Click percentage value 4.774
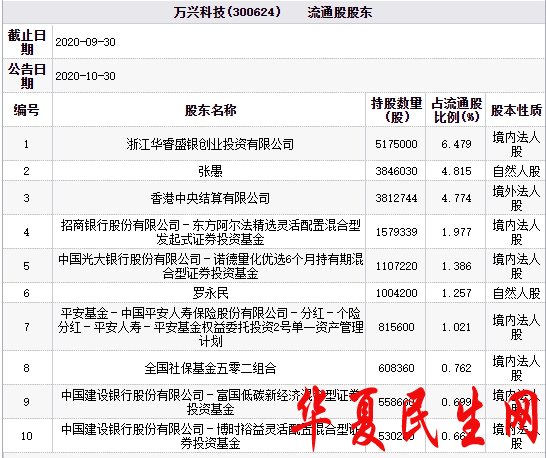Viewport: 546px width, 458px height. [x=457, y=198]
